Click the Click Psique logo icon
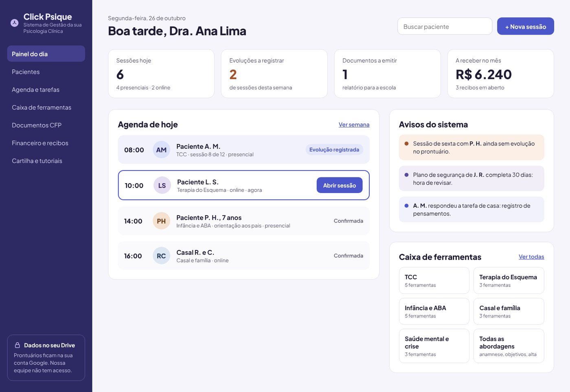570x392 pixels. click(14, 23)
